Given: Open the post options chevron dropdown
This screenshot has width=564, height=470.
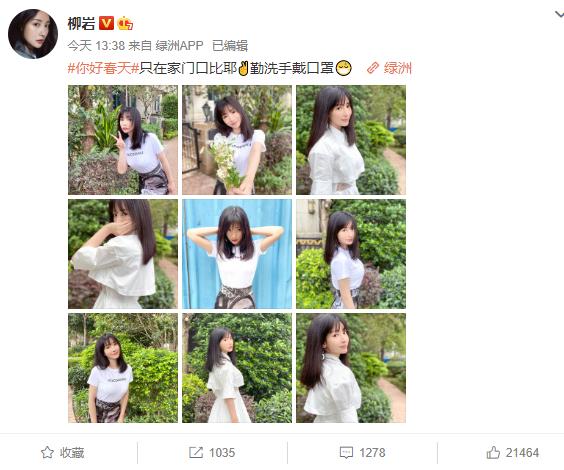Looking at the screenshot, I should point(559,15).
